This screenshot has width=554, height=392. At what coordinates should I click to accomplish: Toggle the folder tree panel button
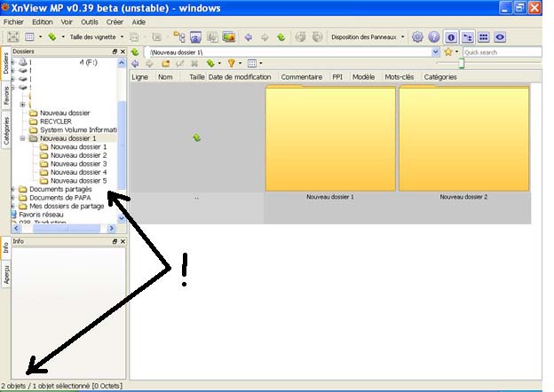[x=467, y=37]
